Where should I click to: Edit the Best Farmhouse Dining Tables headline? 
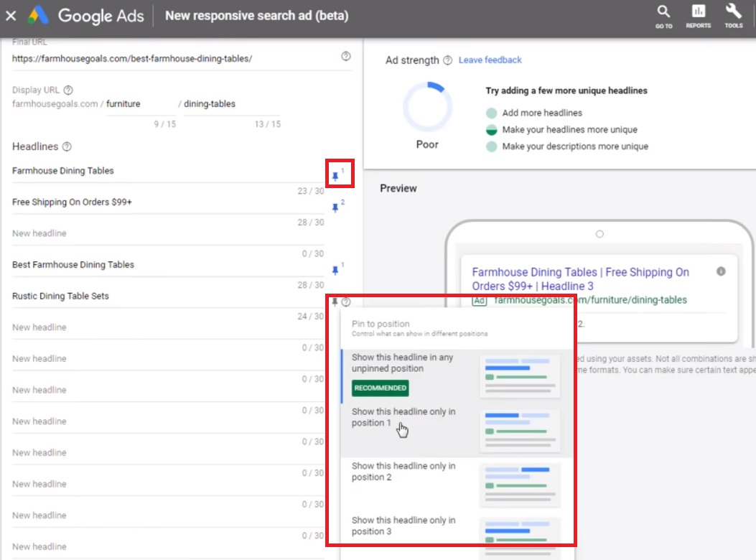(168, 265)
